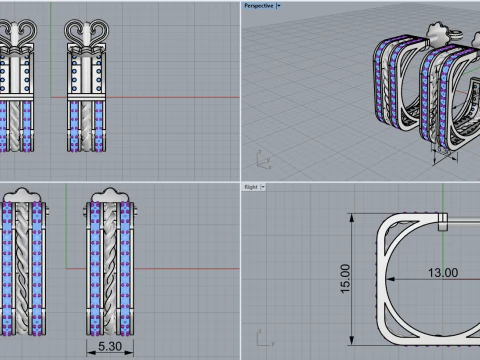Click the Right viewport title
The width and height of the screenshot is (480, 360).
point(251,187)
